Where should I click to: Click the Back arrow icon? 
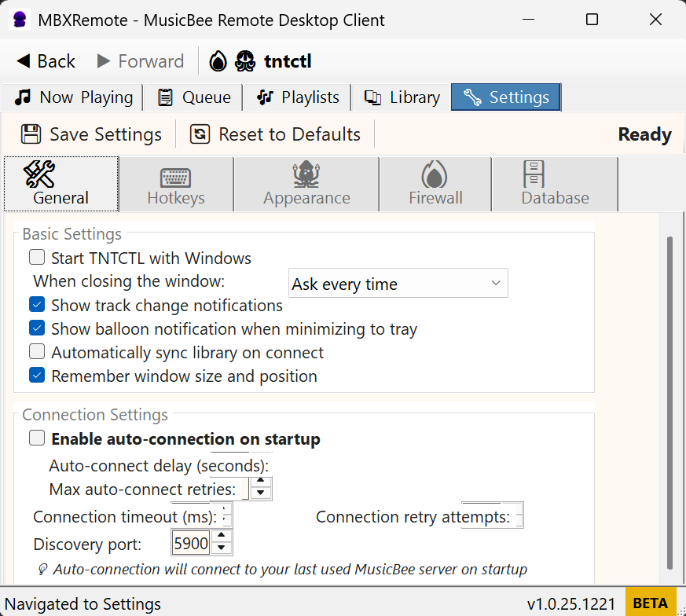coord(24,61)
